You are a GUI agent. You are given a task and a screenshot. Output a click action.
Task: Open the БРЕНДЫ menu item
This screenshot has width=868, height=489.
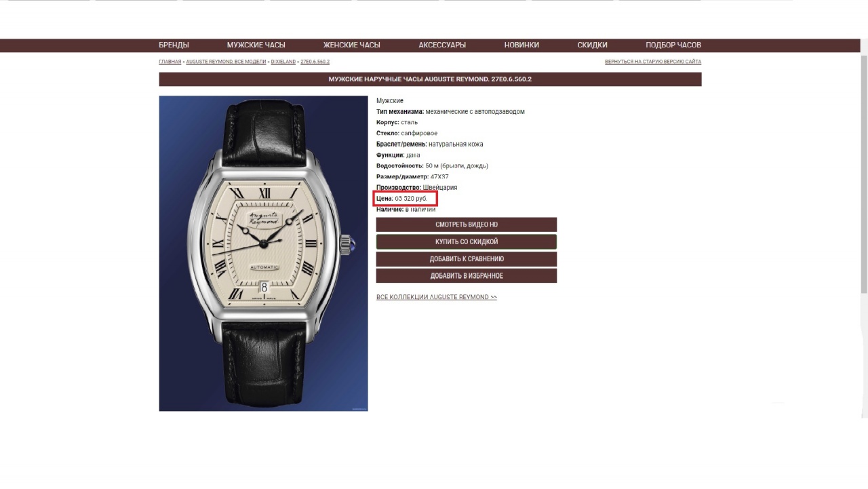(x=174, y=45)
